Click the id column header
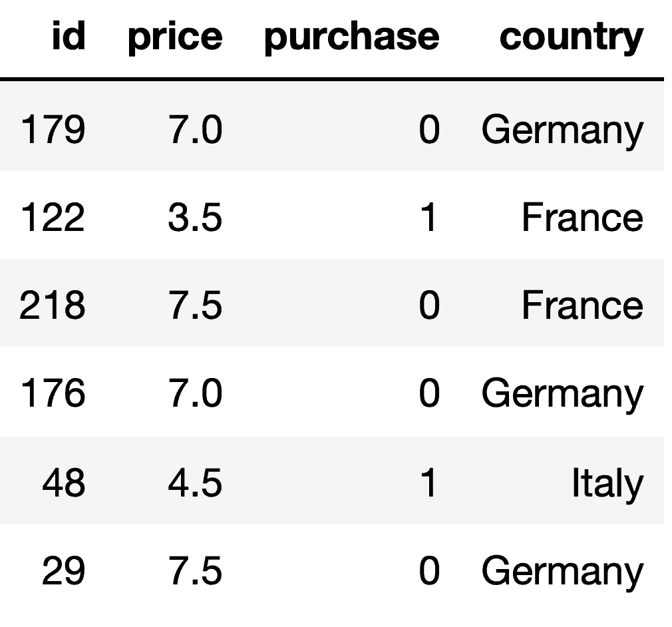Viewport: 672px width, 627px height. click(x=69, y=35)
